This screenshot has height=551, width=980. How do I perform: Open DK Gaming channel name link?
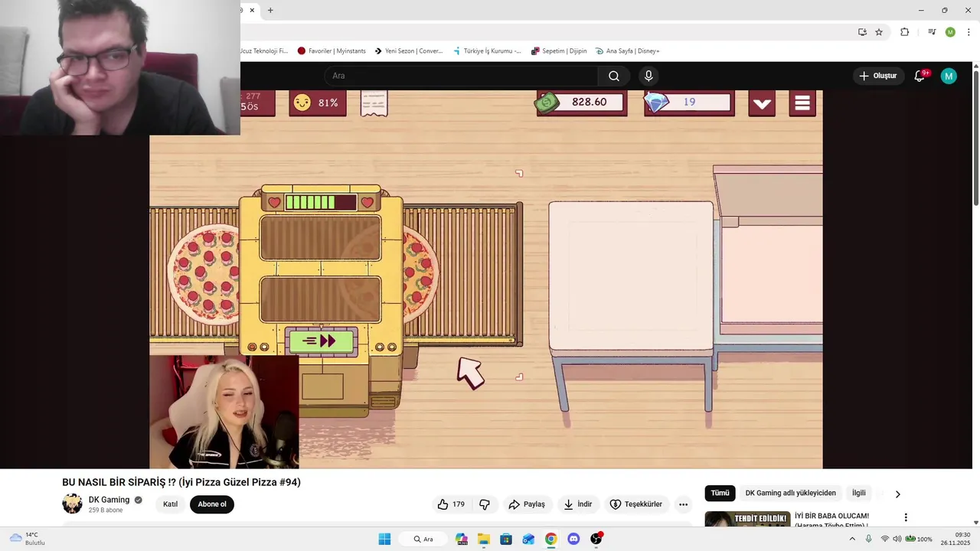109,500
